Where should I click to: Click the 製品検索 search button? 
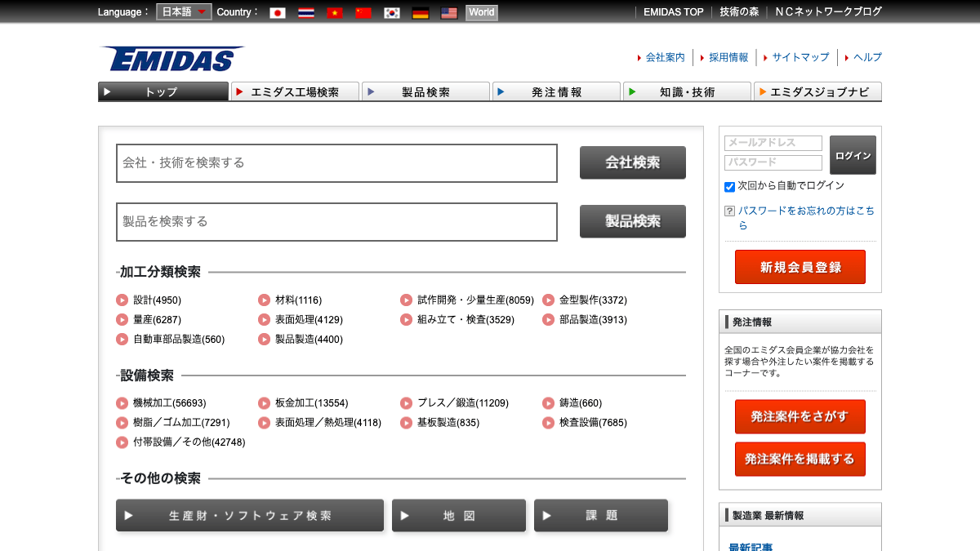point(633,221)
